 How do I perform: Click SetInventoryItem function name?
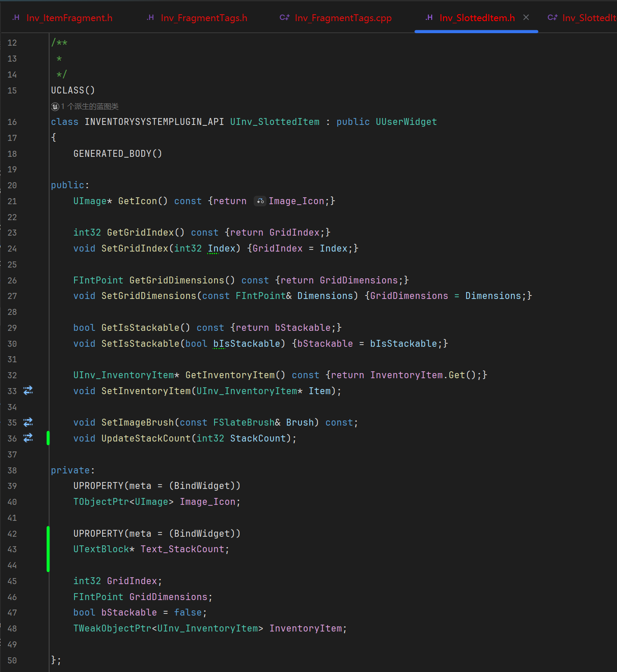click(146, 391)
